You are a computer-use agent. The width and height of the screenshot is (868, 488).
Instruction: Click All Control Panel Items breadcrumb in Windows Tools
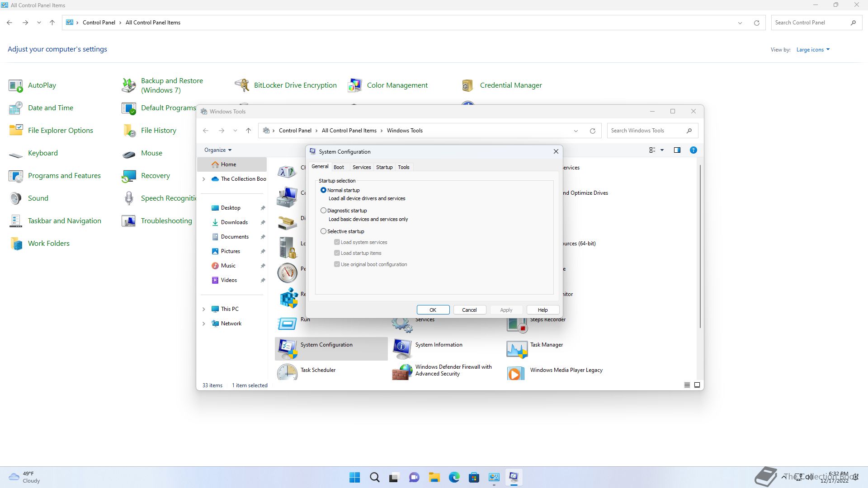tap(349, 131)
